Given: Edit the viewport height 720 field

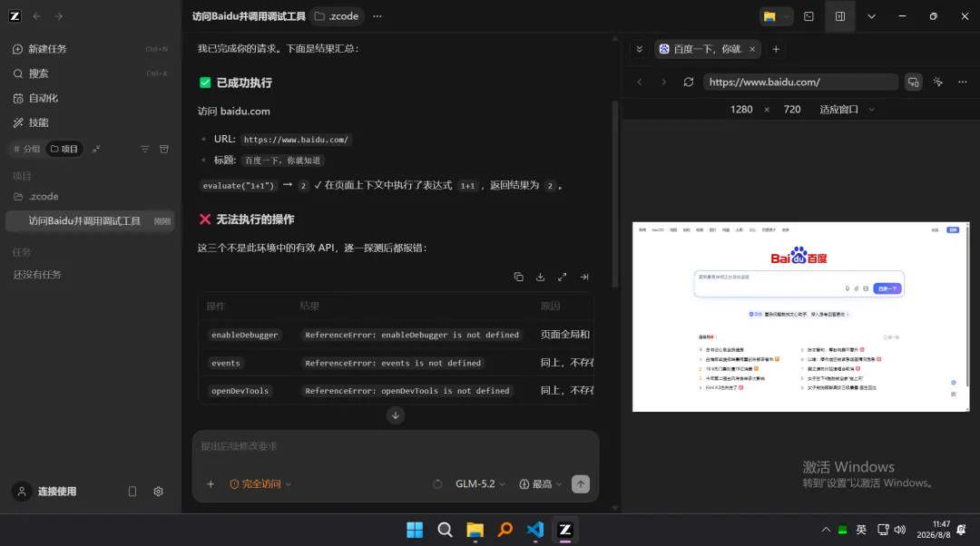Looking at the screenshot, I should tap(792, 110).
